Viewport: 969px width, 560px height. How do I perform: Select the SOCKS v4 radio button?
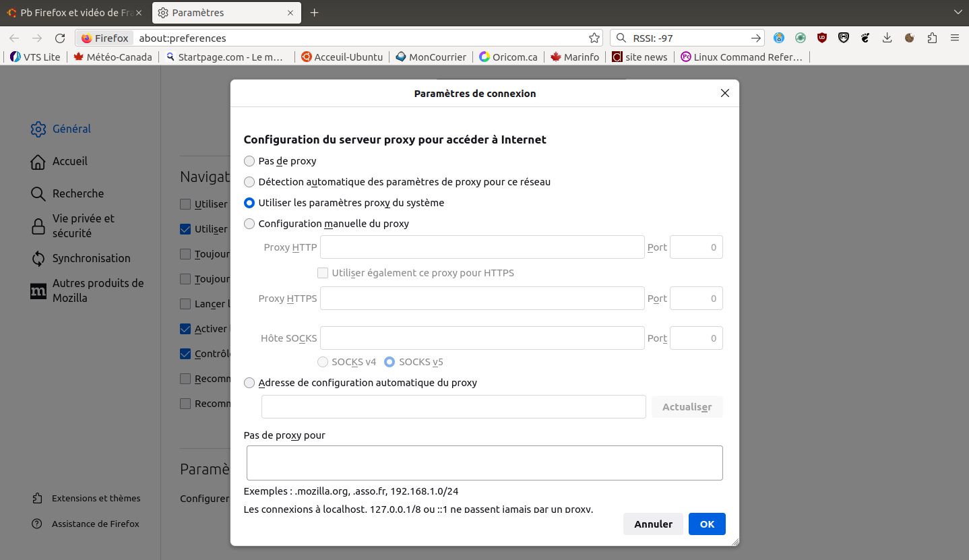[323, 362]
